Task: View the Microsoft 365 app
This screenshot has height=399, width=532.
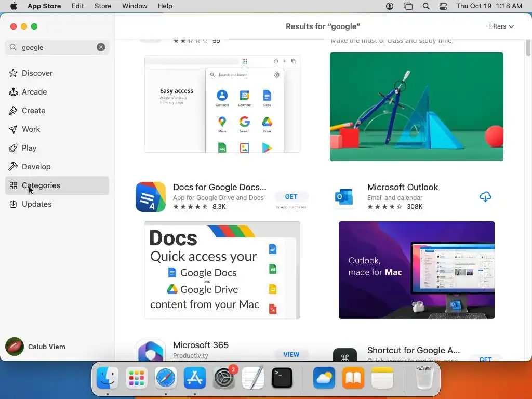Action: coord(291,354)
